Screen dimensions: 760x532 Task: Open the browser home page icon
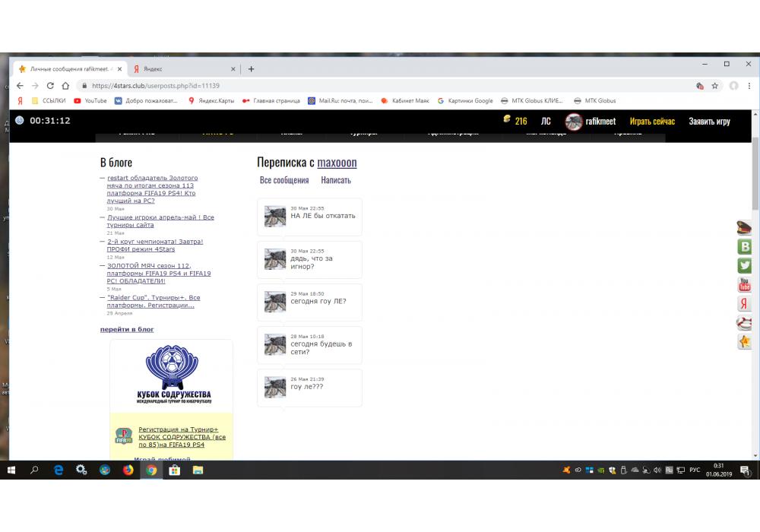point(65,86)
